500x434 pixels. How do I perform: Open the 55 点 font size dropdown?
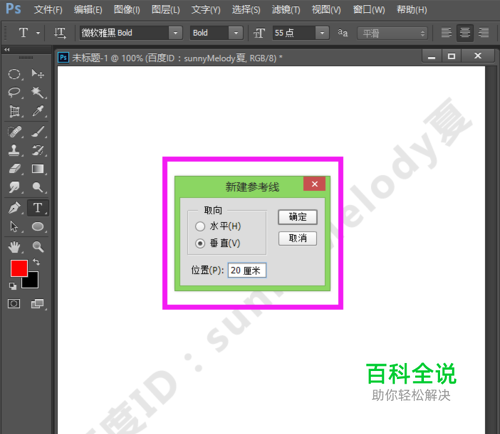(x=322, y=33)
